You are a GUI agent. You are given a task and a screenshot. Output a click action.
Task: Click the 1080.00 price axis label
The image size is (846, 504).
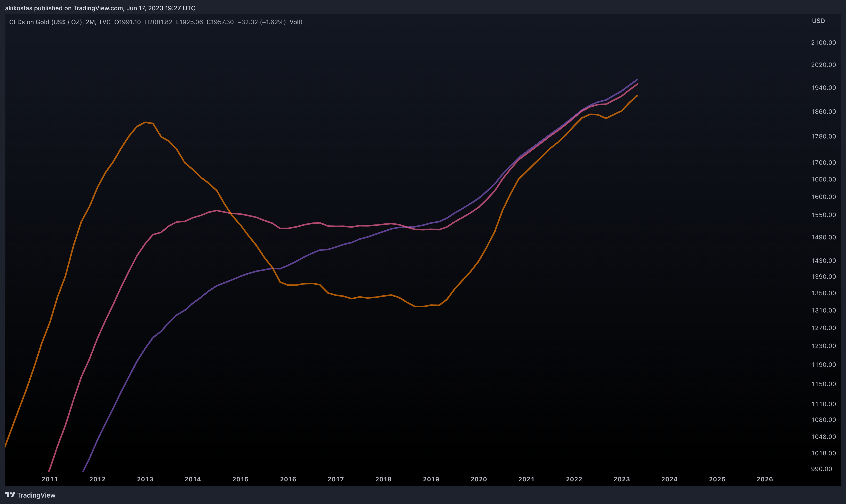coord(824,419)
